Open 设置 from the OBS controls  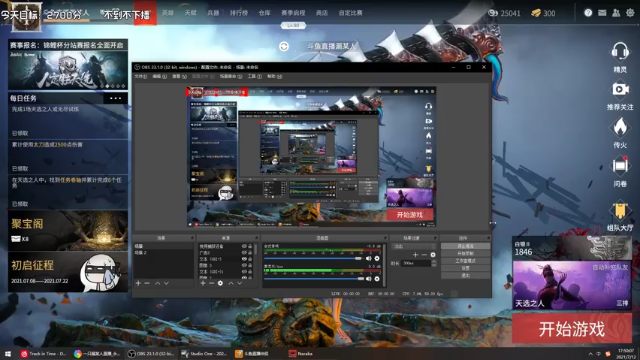tap(465, 268)
